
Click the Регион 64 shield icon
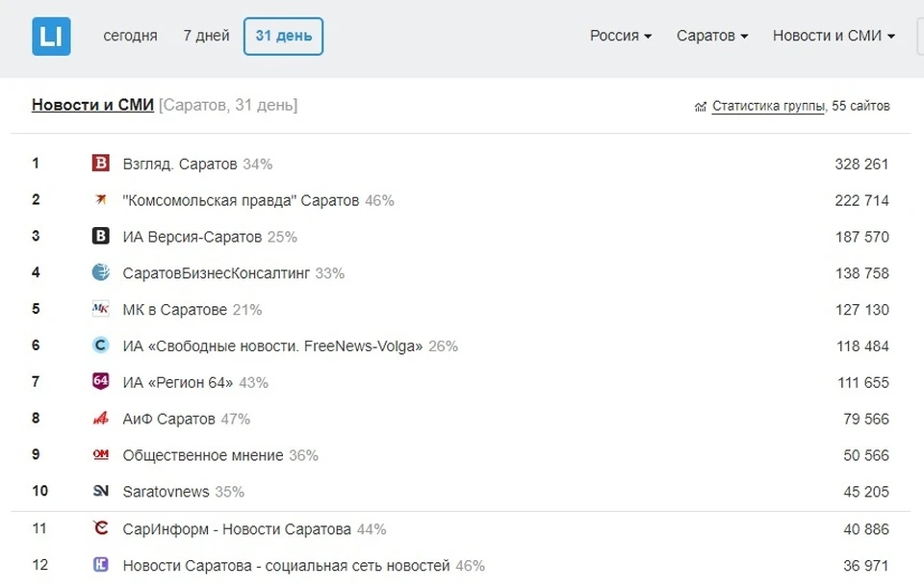[101, 381]
